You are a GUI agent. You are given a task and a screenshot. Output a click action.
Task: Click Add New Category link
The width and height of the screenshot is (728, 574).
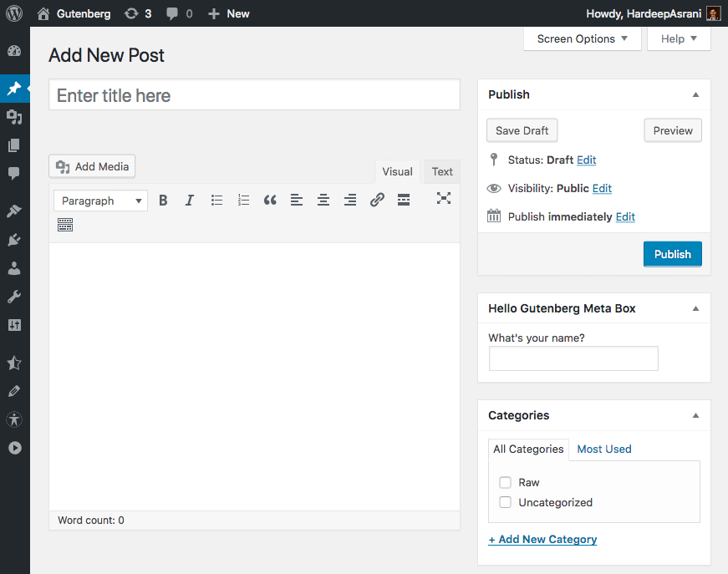pos(542,539)
